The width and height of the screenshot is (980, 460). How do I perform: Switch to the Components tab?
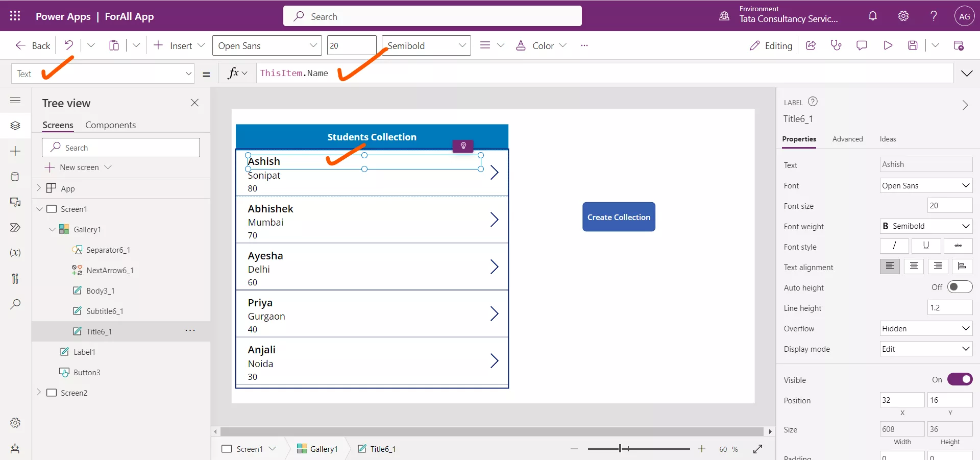pos(110,125)
